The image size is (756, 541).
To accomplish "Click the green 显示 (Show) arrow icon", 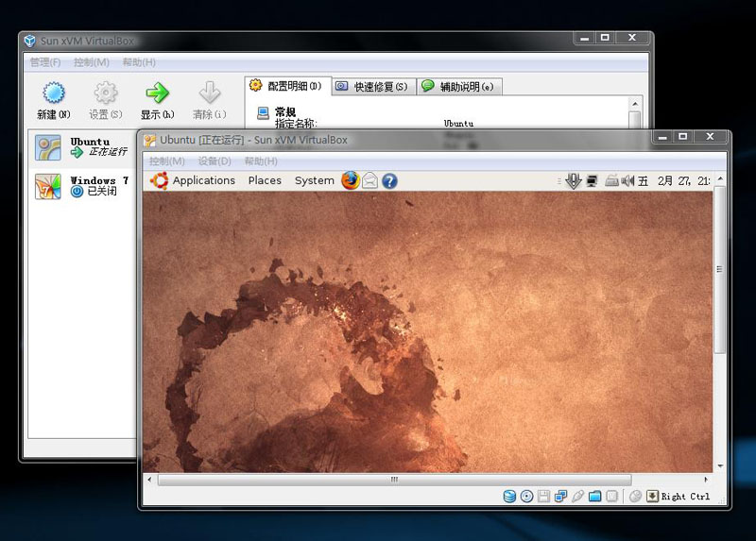I will pos(158,93).
